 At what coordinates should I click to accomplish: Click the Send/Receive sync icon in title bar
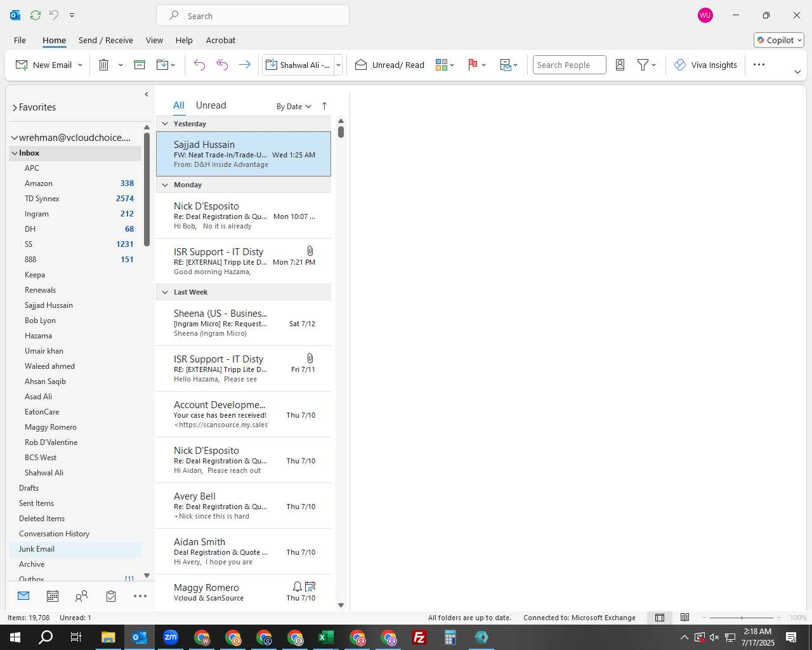click(x=36, y=15)
